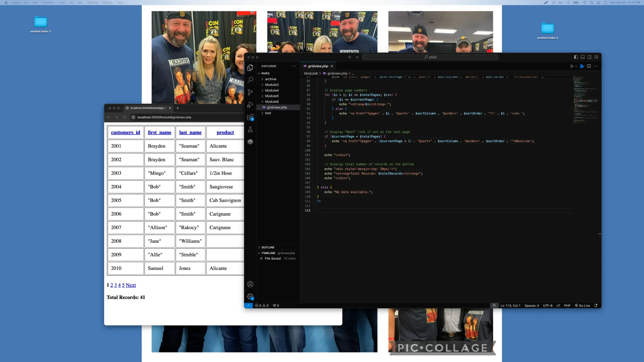This screenshot has height=362, width=644.
Task: Toggle the Panel visibility
Action: tap(582, 57)
